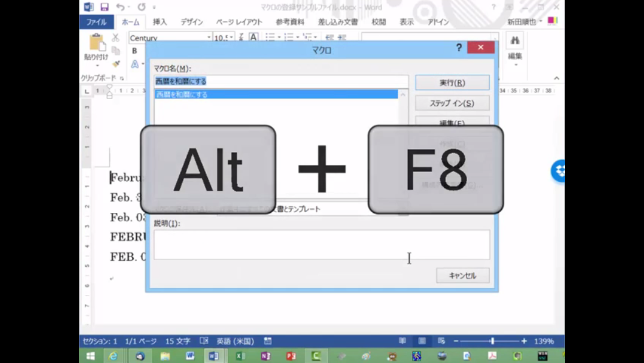The image size is (644, 363).
Task: Open the ファイル (File) tab
Action: pyautogui.click(x=96, y=22)
